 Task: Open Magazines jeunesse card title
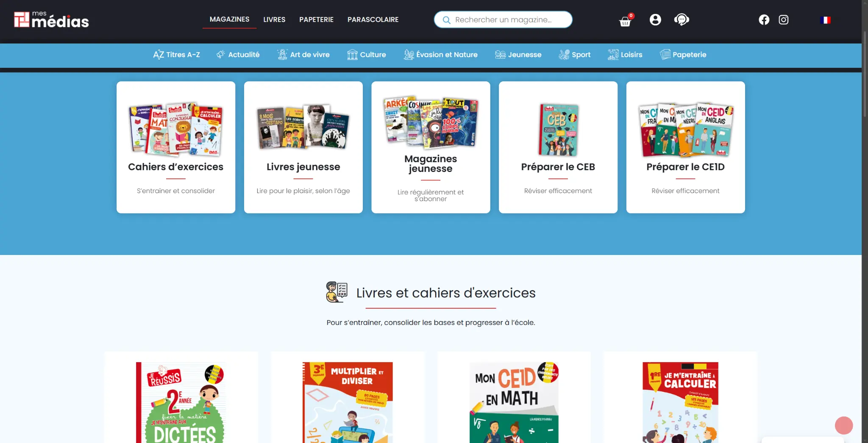coord(431,163)
